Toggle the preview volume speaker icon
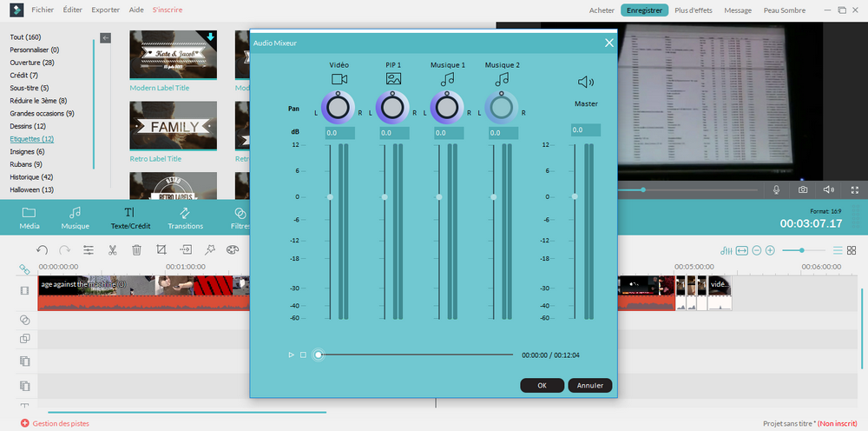 pos(829,189)
